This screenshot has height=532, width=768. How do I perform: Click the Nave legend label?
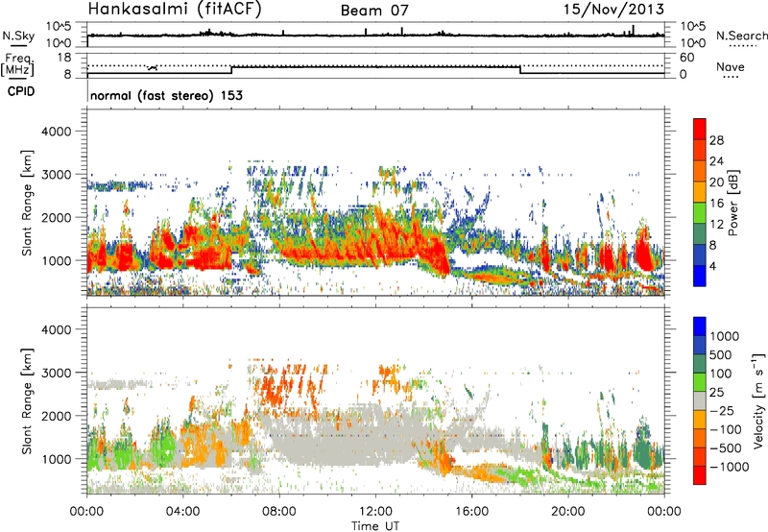click(x=731, y=66)
